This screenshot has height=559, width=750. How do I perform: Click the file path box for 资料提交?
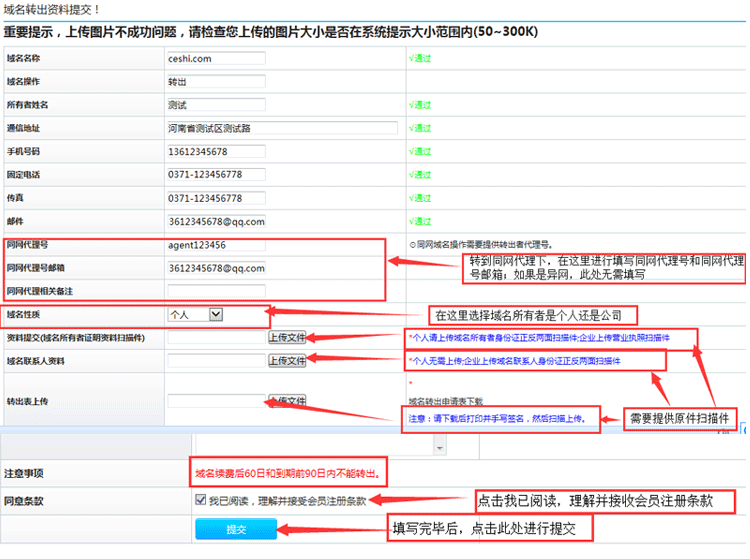215,338
